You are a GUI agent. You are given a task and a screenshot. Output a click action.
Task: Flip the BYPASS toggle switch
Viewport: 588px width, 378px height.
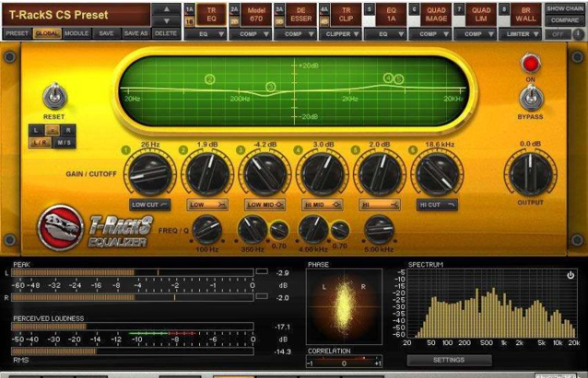click(531, 98)
